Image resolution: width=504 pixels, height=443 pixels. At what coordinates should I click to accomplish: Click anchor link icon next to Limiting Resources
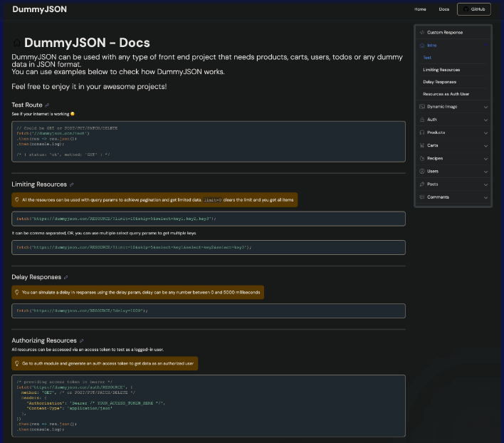pyautogui.click(x=72, y=184)
